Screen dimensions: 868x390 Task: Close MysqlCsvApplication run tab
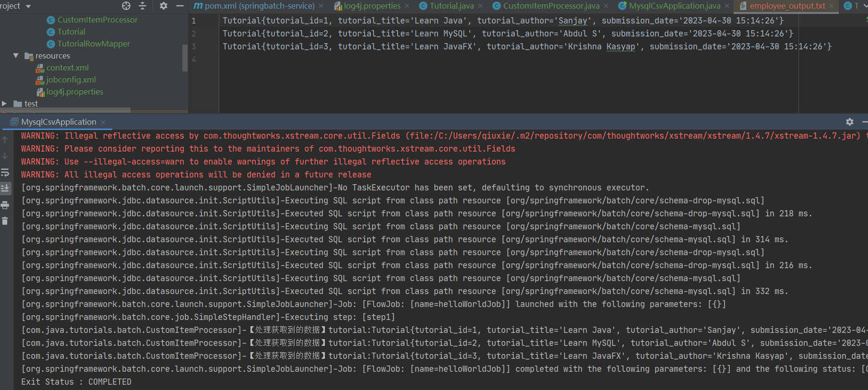(x=103, y=122)
